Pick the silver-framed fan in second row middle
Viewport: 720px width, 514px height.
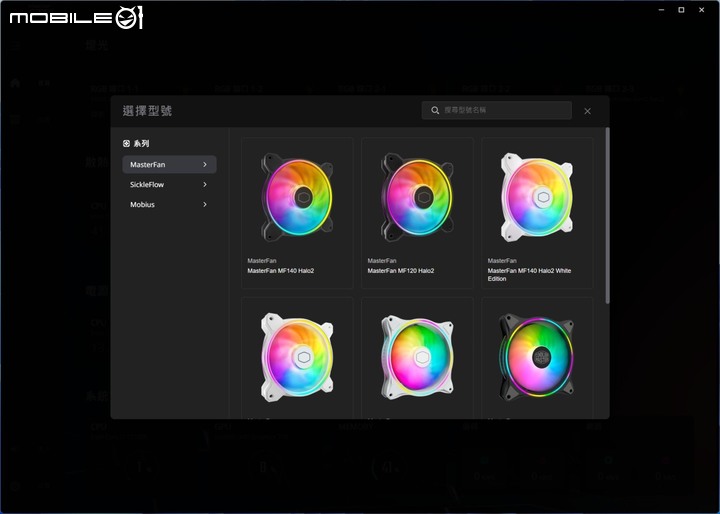[x=417, y=357]
